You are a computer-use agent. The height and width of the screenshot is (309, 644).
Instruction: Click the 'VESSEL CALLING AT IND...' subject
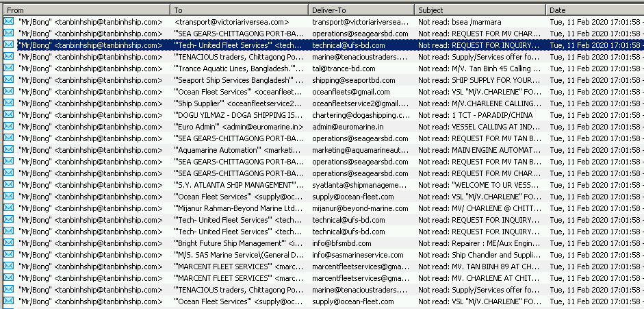tap(479, 127)
